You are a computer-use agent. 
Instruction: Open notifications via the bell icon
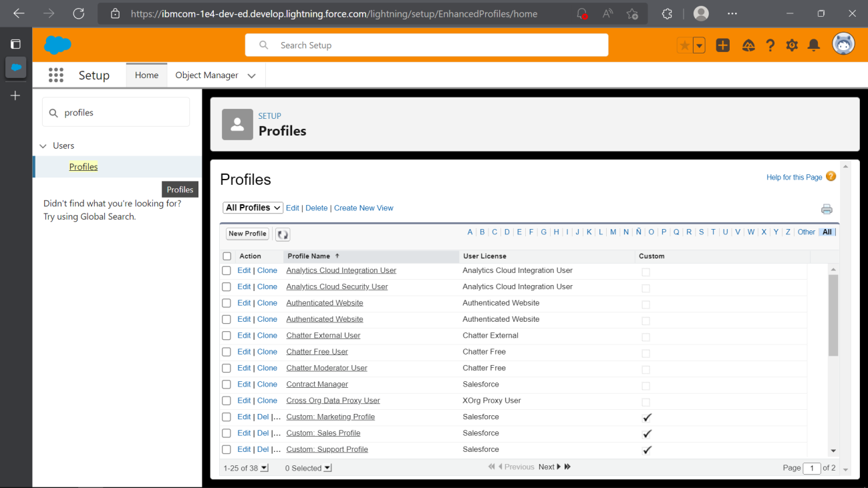click(813, 45)
